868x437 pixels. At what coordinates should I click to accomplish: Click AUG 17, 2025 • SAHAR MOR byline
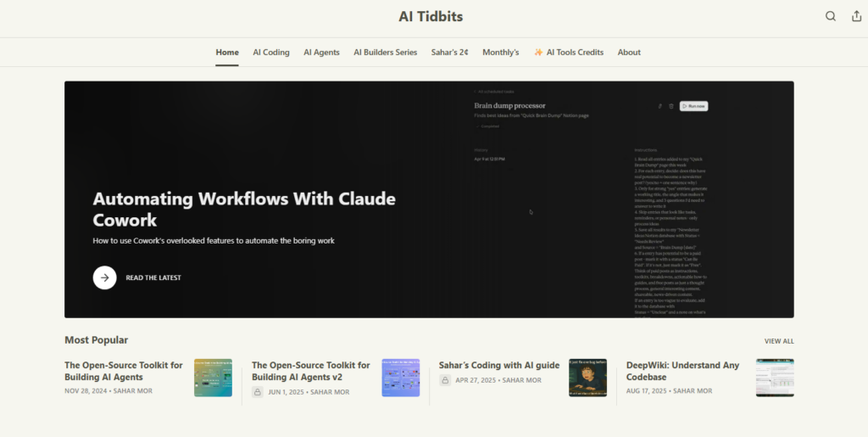tap(670, 390)
